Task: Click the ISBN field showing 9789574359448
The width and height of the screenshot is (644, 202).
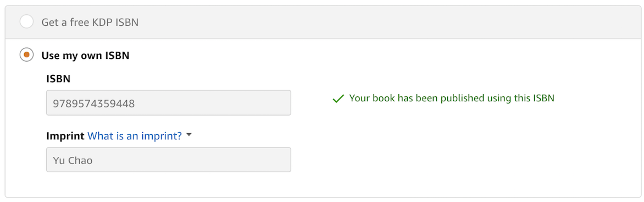Action: coord(168,103)
